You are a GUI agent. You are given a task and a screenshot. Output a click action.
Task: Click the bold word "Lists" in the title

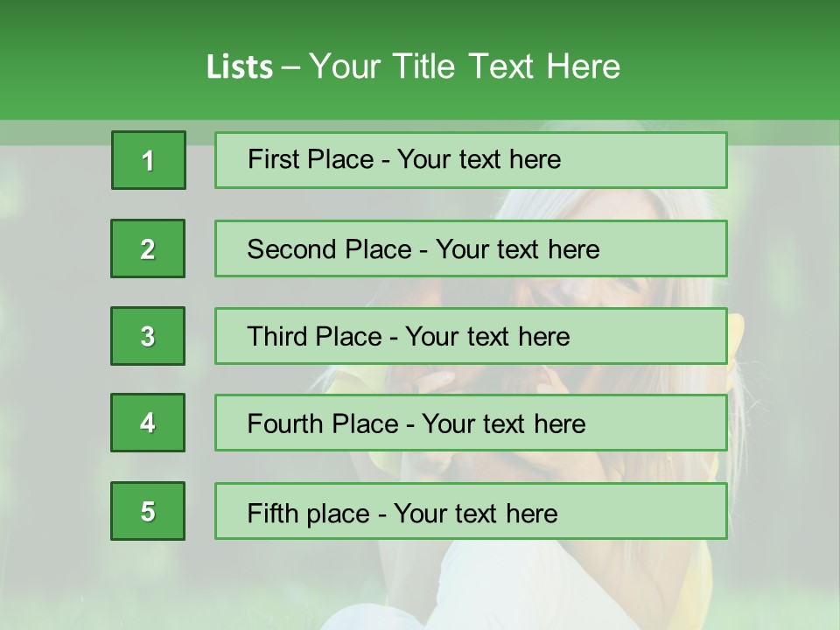[239, 67]
